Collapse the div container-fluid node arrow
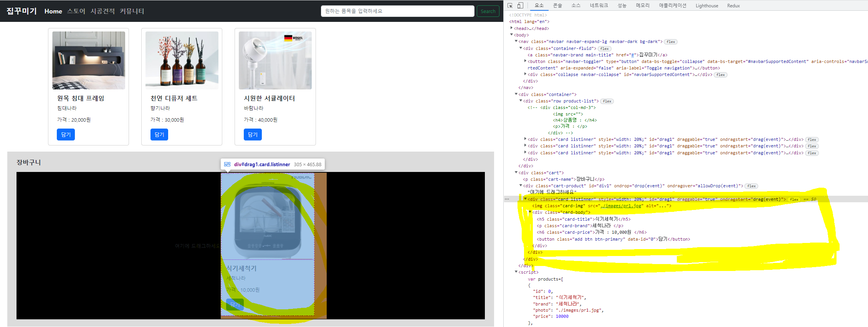 pos(521,48)
